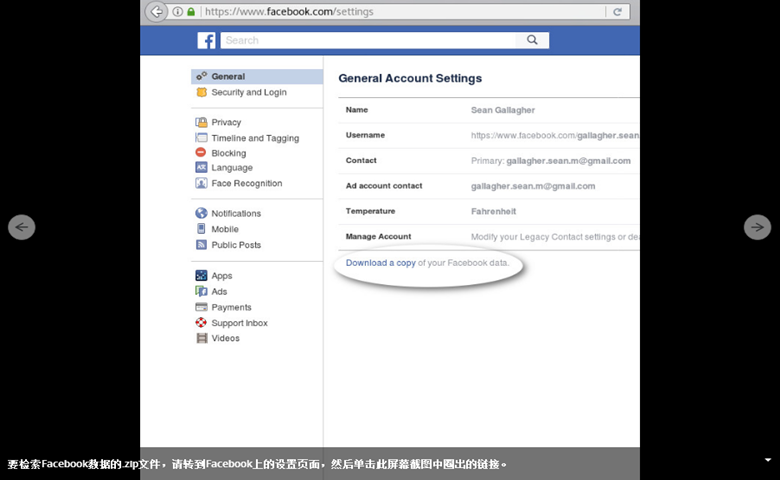Open Language settings
780x480 pixels.
232,168
